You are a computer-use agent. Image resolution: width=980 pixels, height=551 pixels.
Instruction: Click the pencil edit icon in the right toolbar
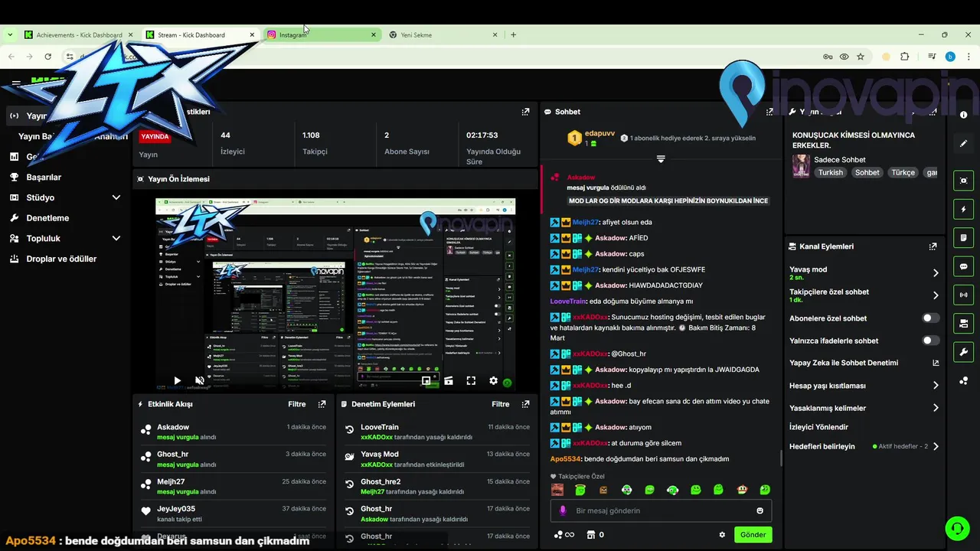tap(964, 143)
